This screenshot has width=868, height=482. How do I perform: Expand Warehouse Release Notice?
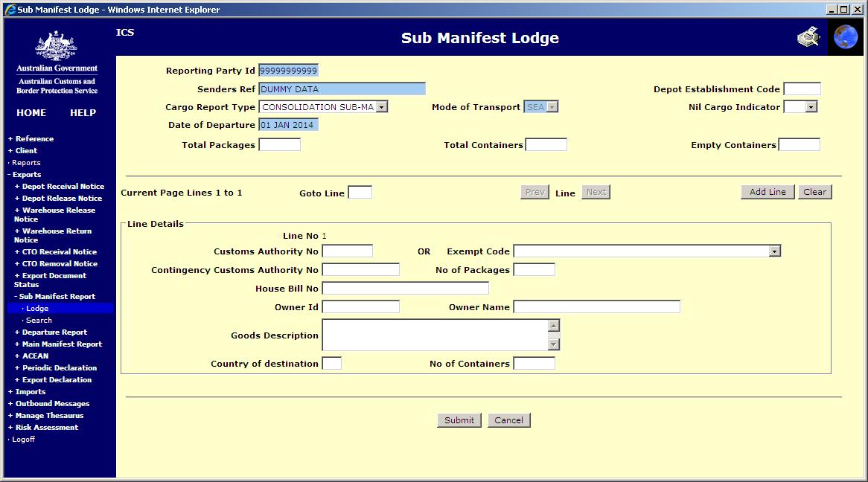(55, 215)
